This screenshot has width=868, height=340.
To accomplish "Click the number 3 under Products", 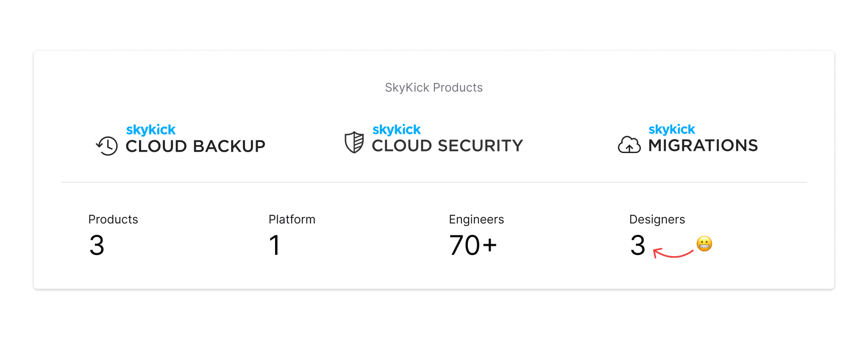I will tap(97, 245).
